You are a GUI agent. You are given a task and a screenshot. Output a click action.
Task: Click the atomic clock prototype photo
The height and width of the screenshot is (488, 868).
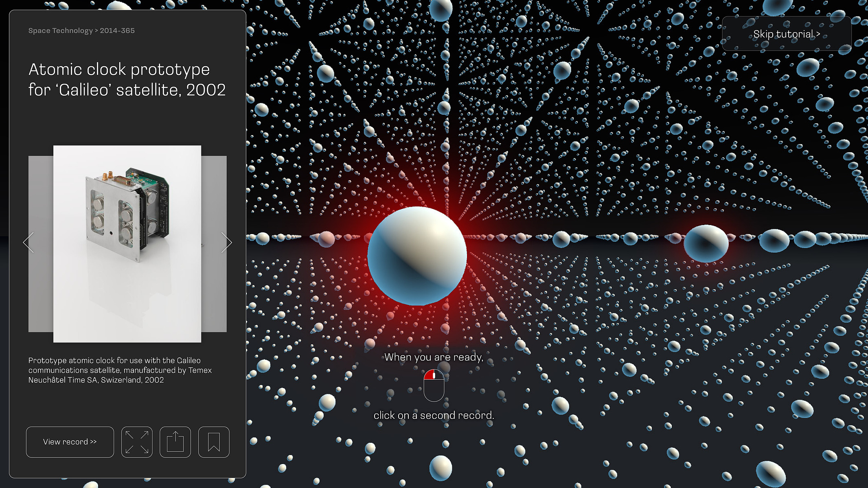click(127, 244)
